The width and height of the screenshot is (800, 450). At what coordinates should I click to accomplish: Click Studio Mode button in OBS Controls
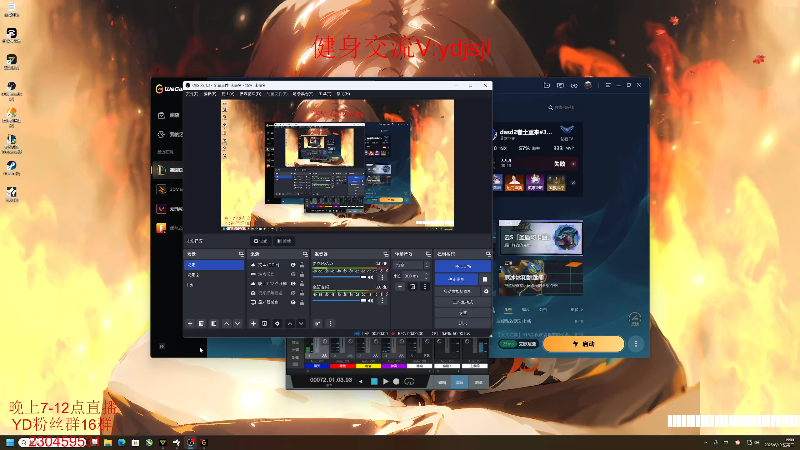tap(463, 302)
